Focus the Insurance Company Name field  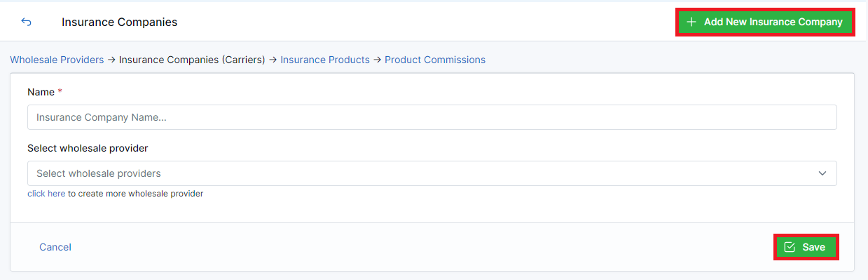pyautogui.click(x=432, y=117)
